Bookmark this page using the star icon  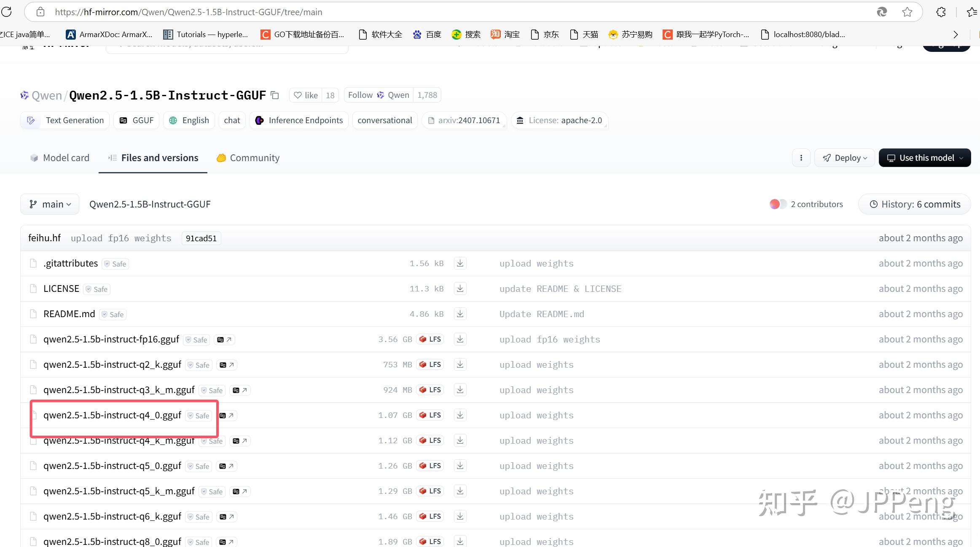[x=907, y=12]
